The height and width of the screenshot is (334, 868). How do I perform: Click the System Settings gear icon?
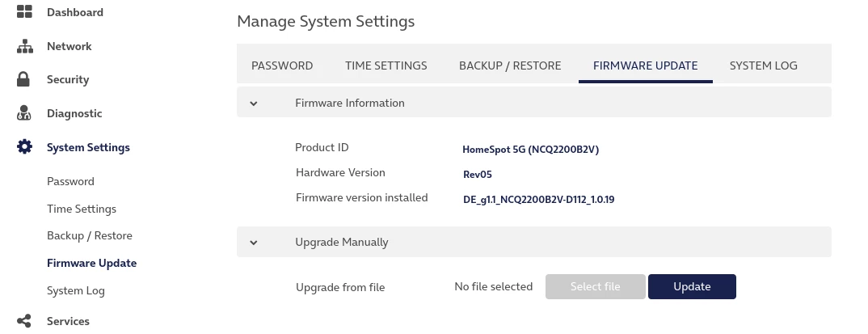tap(24, 147)
